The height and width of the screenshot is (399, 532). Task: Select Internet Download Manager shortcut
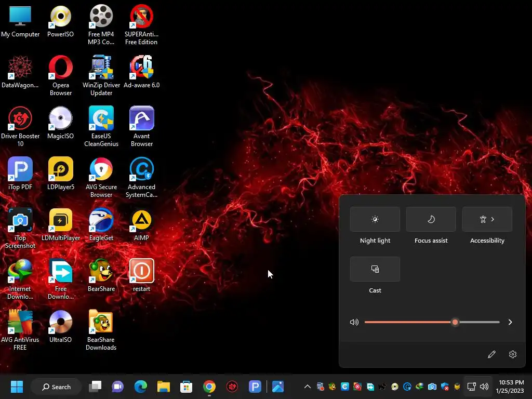(20, 279)
